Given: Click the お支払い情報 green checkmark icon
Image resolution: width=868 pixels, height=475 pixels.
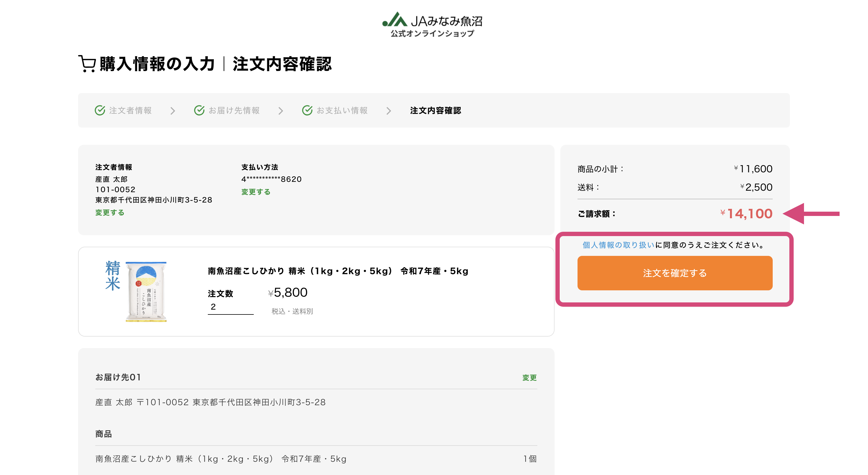Looking at the screenshot, I should pyautogui.click(x=307, y=110).
